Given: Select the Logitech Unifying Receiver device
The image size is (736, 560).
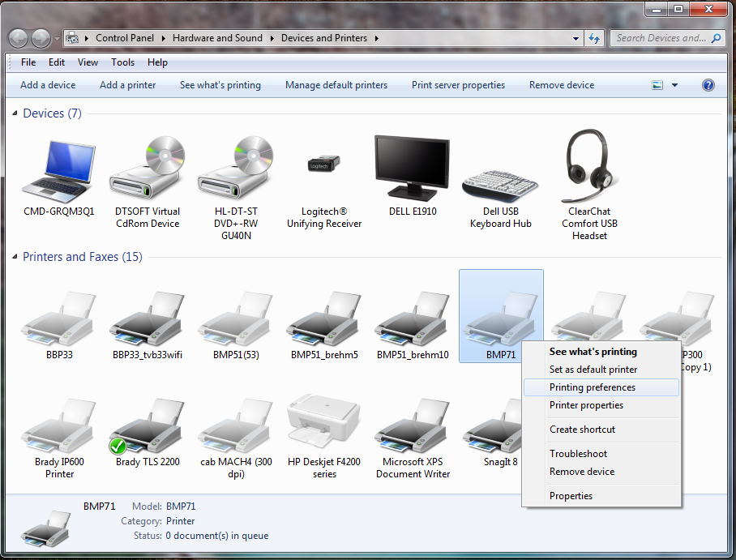Looking at the screenshot, I should click(x=324, y=169).
